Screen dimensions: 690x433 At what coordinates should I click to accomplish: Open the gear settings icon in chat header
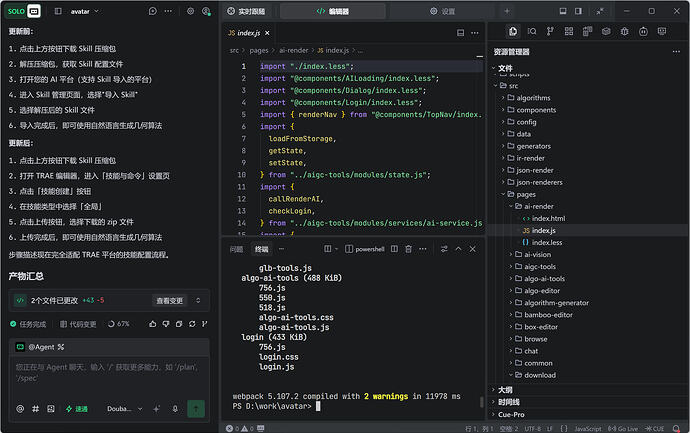(x=191, y=11)
